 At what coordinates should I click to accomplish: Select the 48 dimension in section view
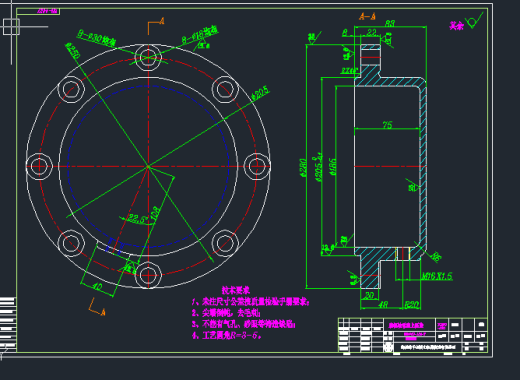click(383, 304)
